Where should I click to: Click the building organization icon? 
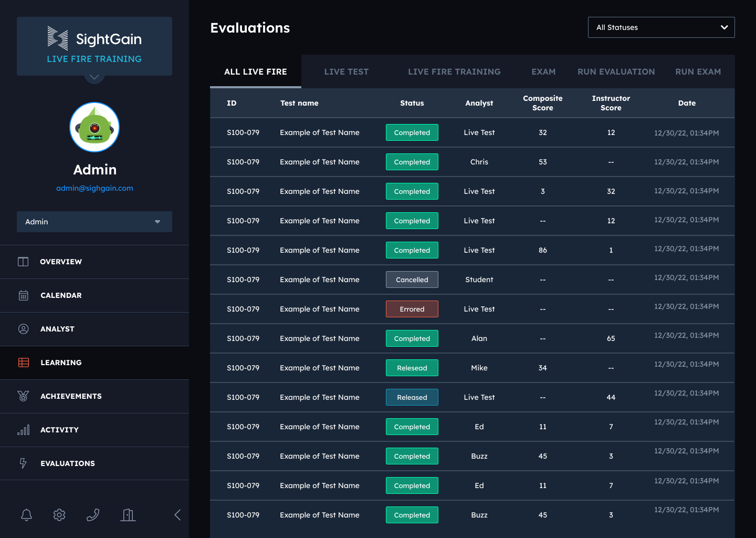pyautogui.click(x=128, y=515)
